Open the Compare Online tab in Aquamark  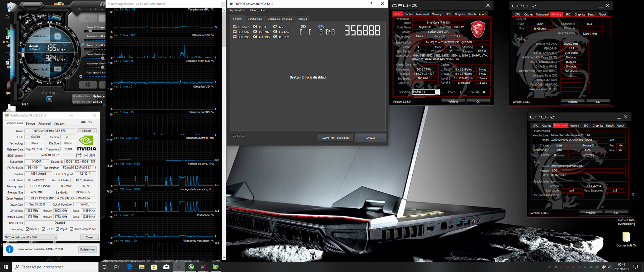coord(280,19)
